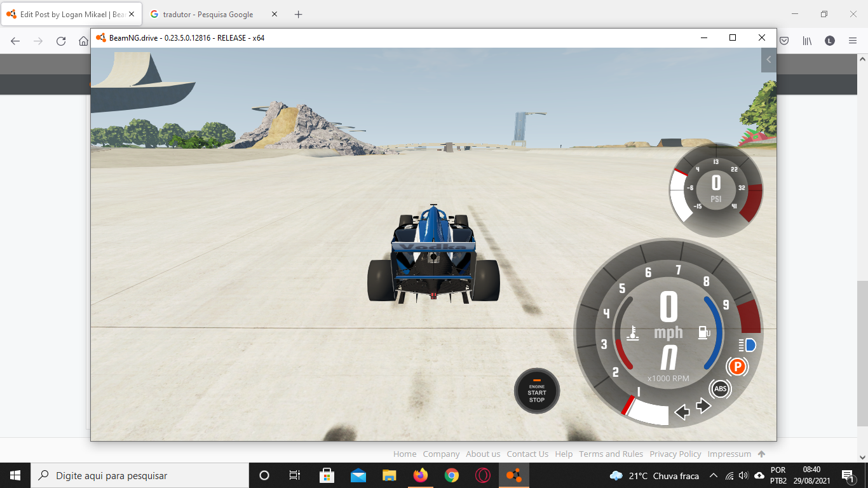
Task: Open Task View on taskbar
Action: pyautogui.click(x=295, y=475)
